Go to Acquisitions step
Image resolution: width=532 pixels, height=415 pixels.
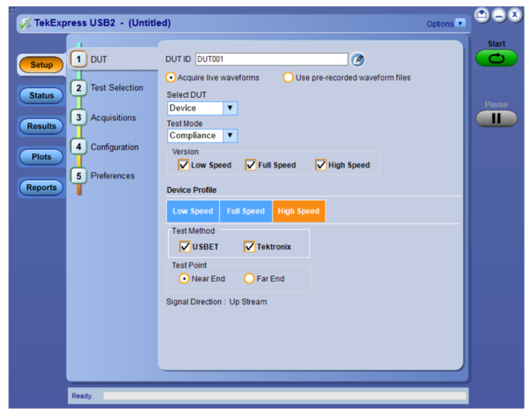113,118
